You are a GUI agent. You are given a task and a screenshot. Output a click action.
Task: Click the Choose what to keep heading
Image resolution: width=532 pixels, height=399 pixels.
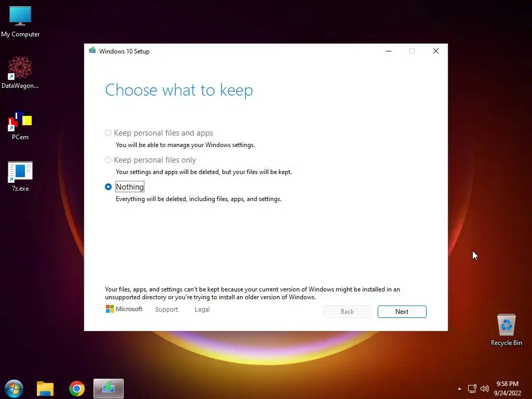pyautogui.click(x=179, y=90)
